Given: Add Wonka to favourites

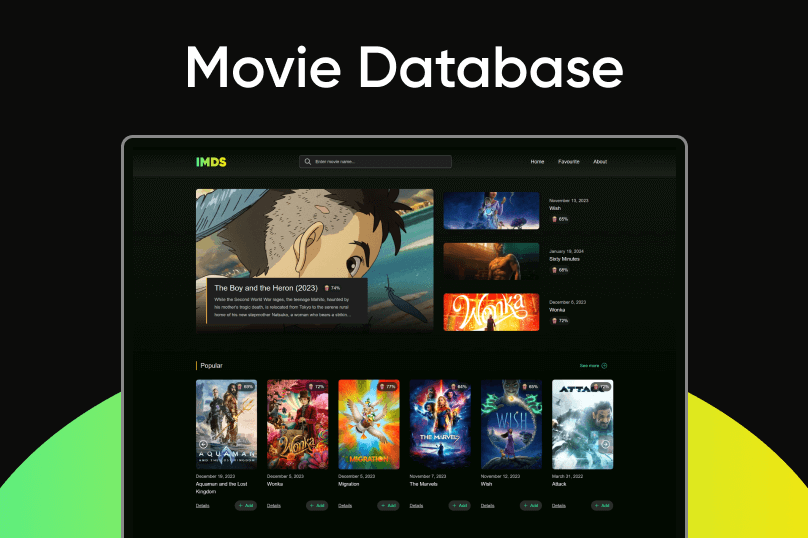Looking at the screenshot, I should pyautogui.click(x=317, y=506).
